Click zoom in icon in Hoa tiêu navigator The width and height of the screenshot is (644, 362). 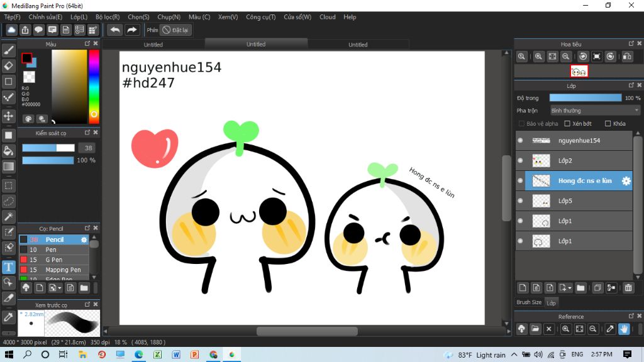point(538,57)
